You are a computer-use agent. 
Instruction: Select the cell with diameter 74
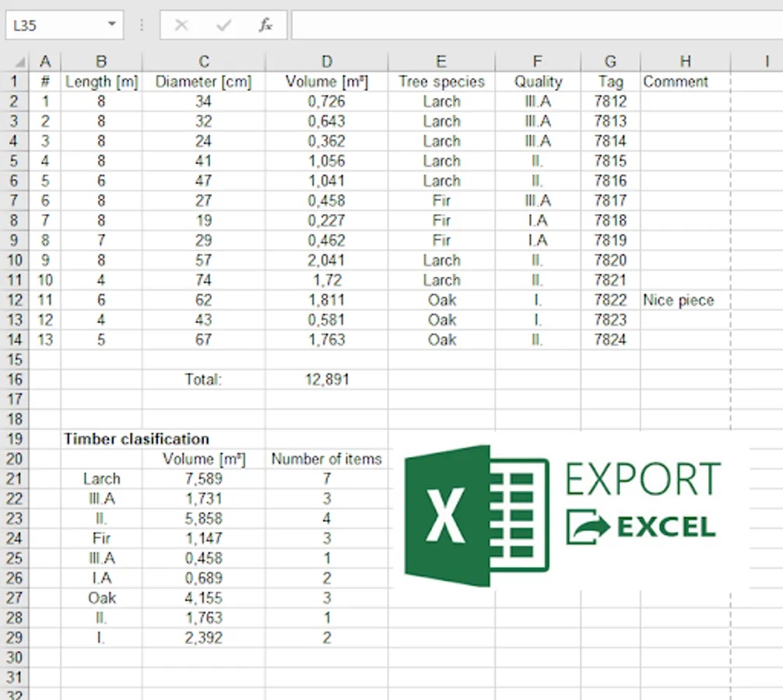point(204,280)
